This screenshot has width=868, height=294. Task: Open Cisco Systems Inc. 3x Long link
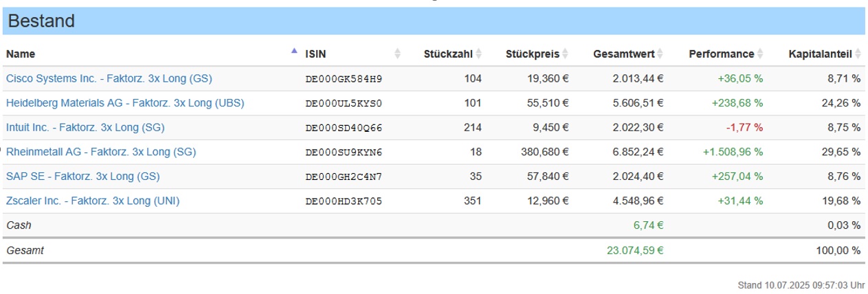[x=109, y=78]
